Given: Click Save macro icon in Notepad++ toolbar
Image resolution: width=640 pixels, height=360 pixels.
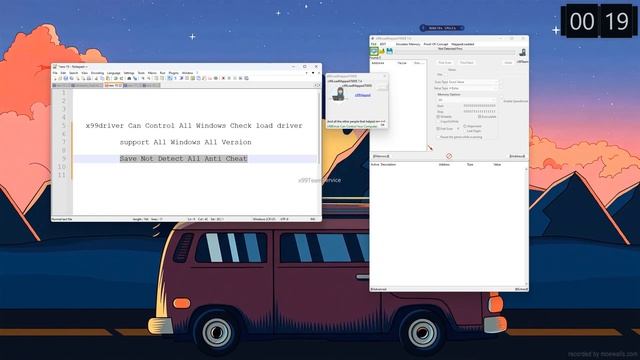Looking at the screenshot, I should [x=247, y=78].
